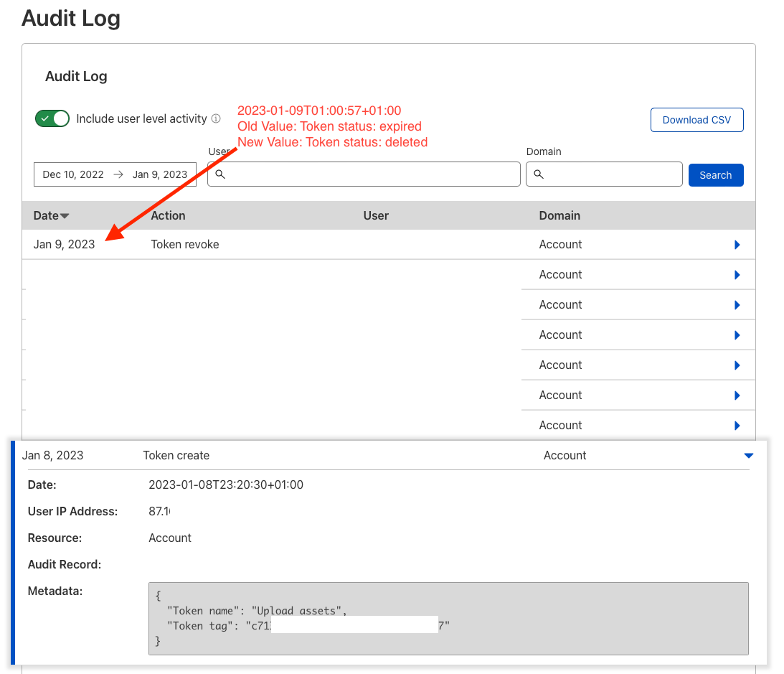This screenshot has height=674, width=784.
Task: Select the Token revoke action text
Action: pos(185,244)
